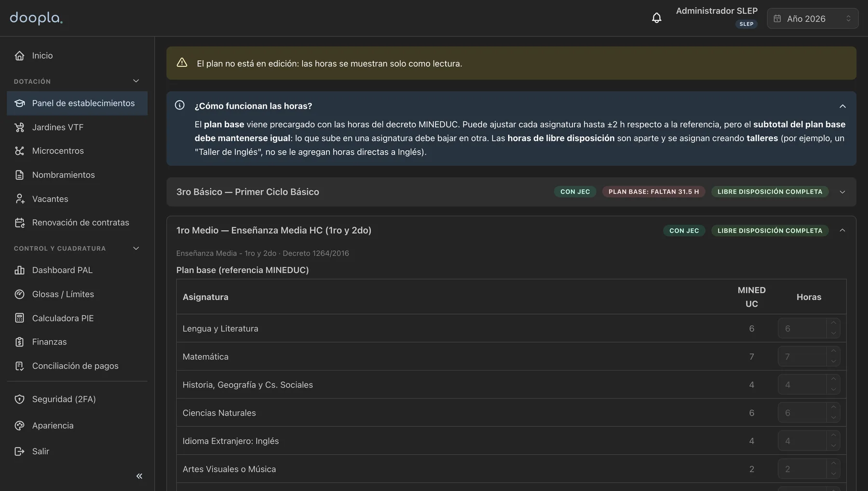Viewport: 868px width, 491px height.
Task: Collapse the ¿Cómo funcionan las horas? panel
Action: [842, 106]
